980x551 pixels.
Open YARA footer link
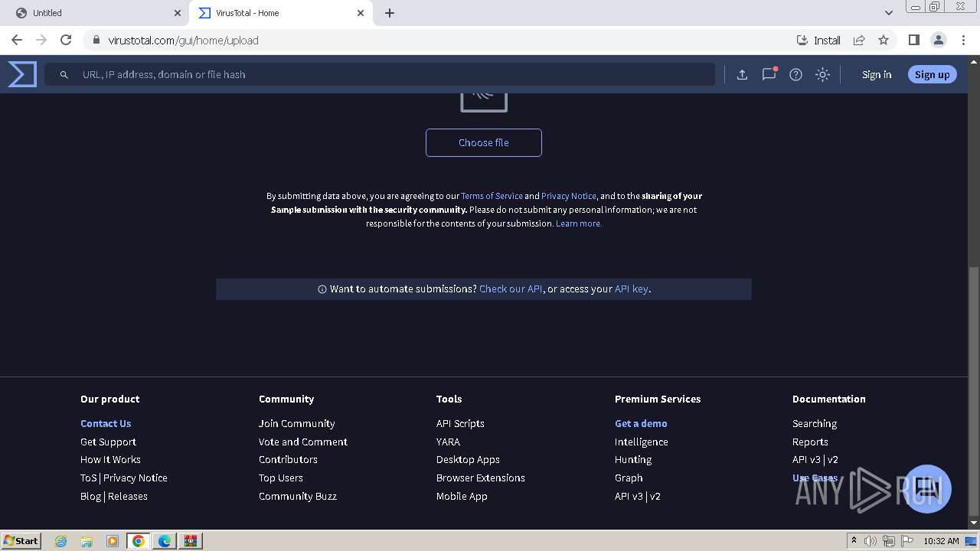click(448, 442)
